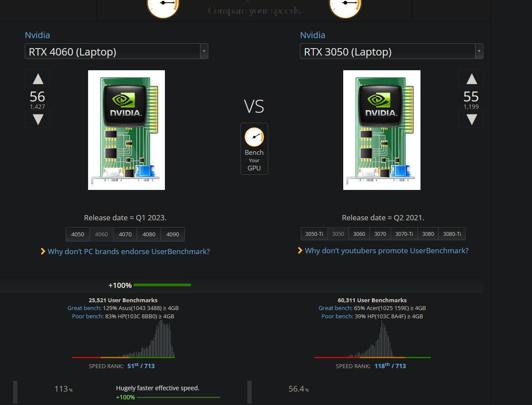
Task: Open 'Why don't PC brands endorse UserBenchmark?'
Action: point(128,251)
